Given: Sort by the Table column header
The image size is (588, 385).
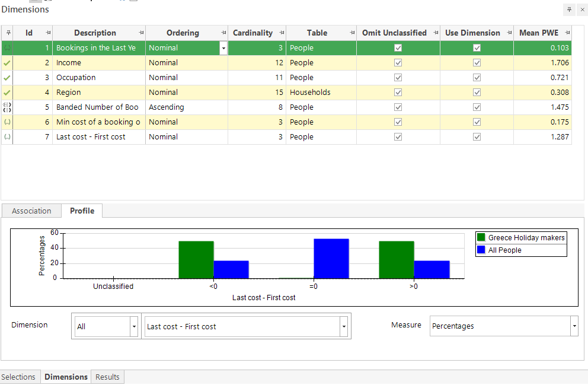Looking at the screenshot, I should coord(317,33).
